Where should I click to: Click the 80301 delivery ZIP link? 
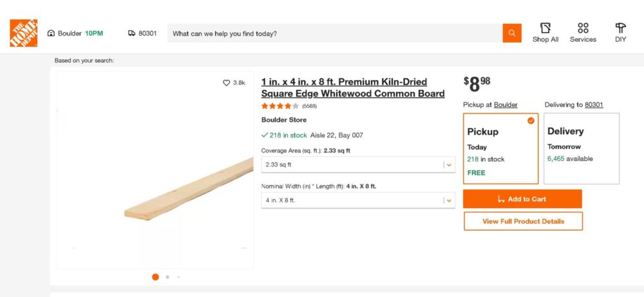tap(594, 105)
